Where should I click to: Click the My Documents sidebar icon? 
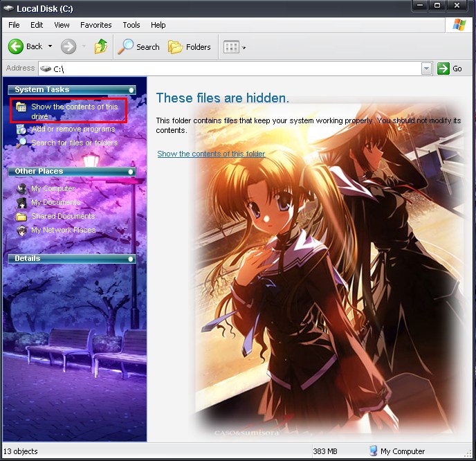point(21,203)
